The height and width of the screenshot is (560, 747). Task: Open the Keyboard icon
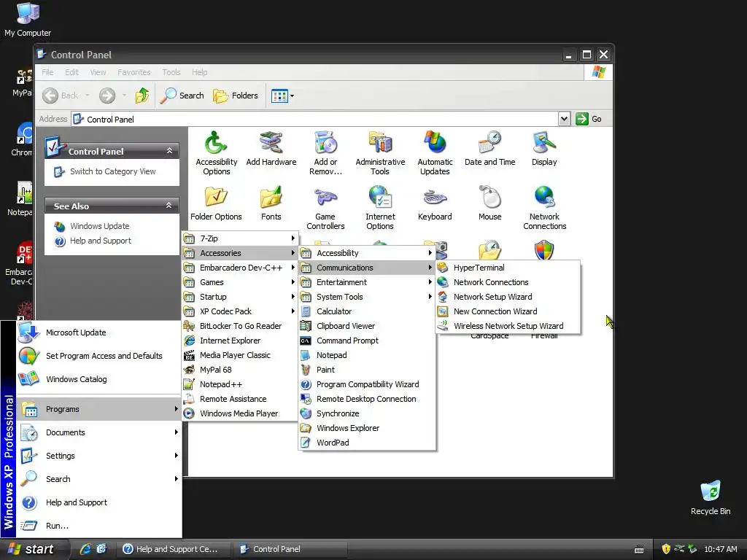pos(435,203)
